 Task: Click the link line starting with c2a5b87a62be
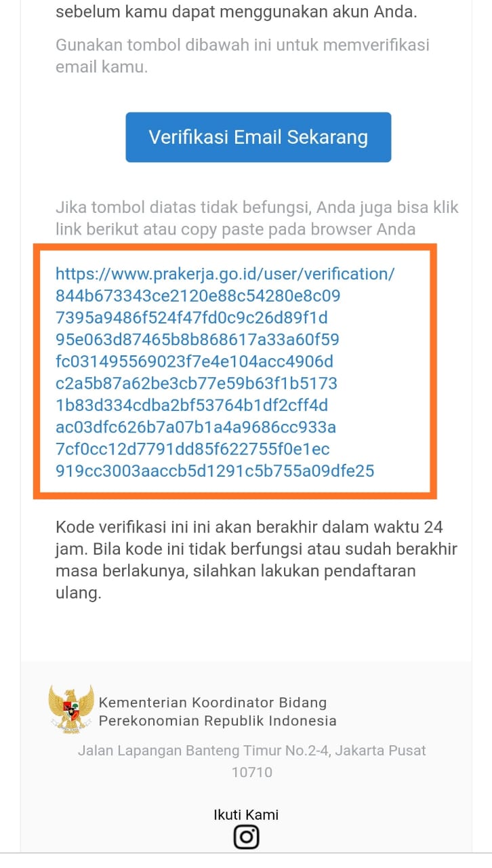[x=197, y=383]
